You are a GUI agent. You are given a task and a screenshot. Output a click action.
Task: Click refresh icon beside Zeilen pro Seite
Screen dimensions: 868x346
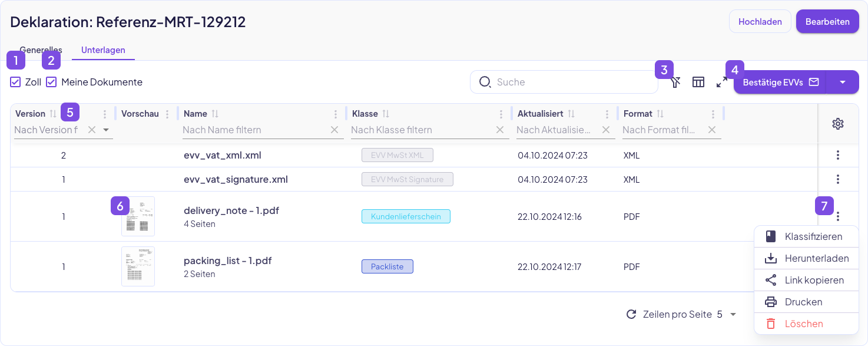point(631,314)
